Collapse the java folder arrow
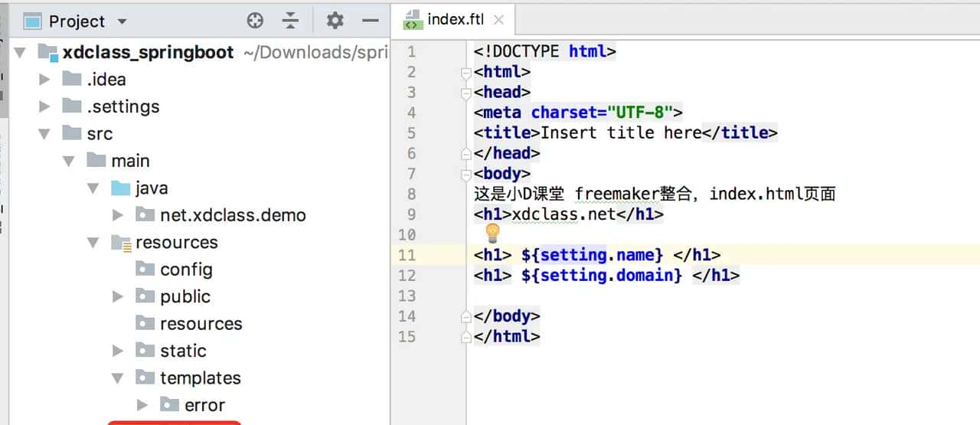The height and width of the screenshot is (425, 980). 93,188
